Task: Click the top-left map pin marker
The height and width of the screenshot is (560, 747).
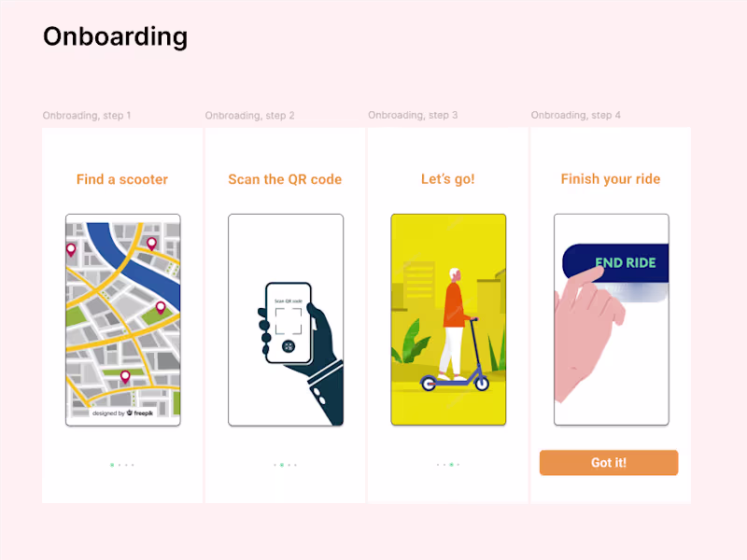Action: point(71,249)
